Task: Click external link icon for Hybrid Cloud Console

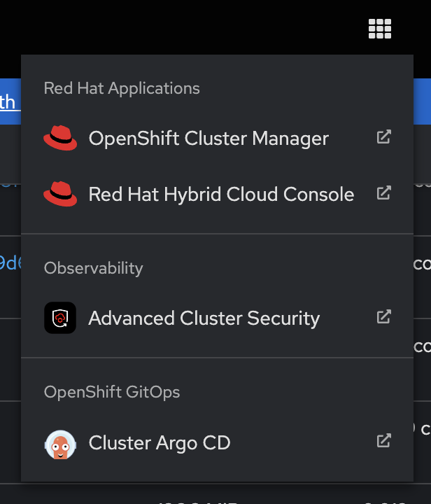Action: [384, 193]
